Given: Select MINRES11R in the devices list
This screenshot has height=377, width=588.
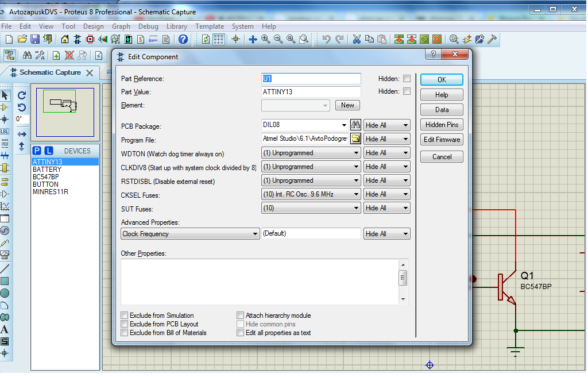Looking at the screenshot, I should (51, 192).
